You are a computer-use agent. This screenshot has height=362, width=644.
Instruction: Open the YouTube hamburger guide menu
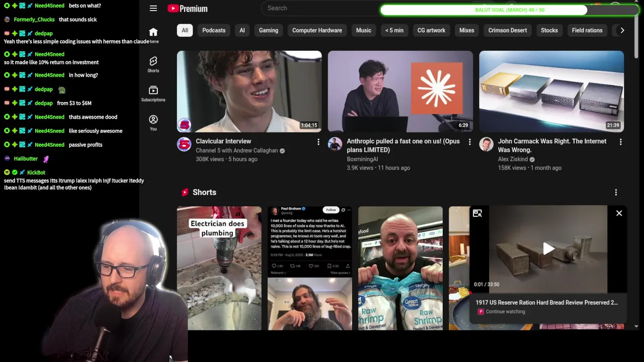tap(153, 9)
